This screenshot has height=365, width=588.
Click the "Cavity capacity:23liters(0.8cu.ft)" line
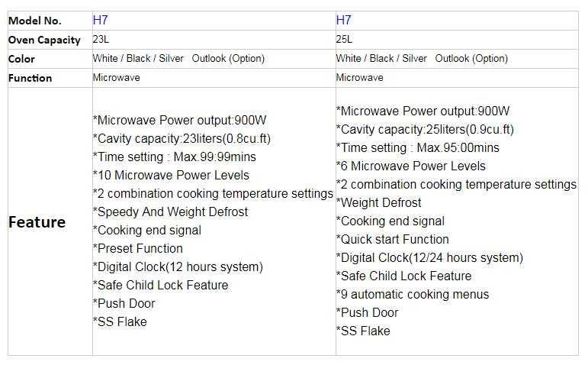pyautogui.click(x=182, y=138)
